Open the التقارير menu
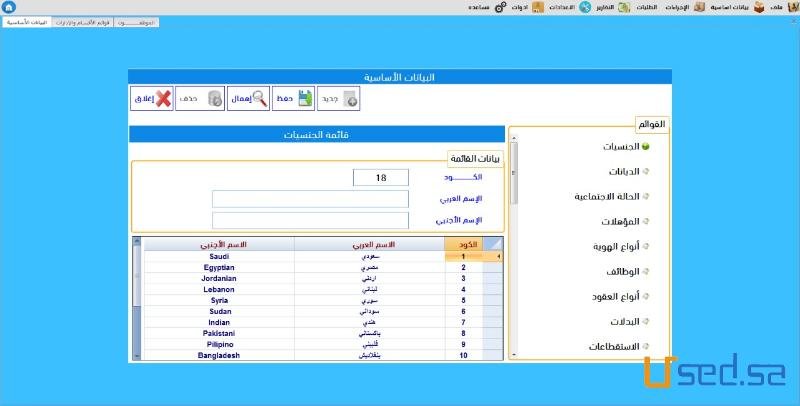The image size is (800, 406). [605, 7]
